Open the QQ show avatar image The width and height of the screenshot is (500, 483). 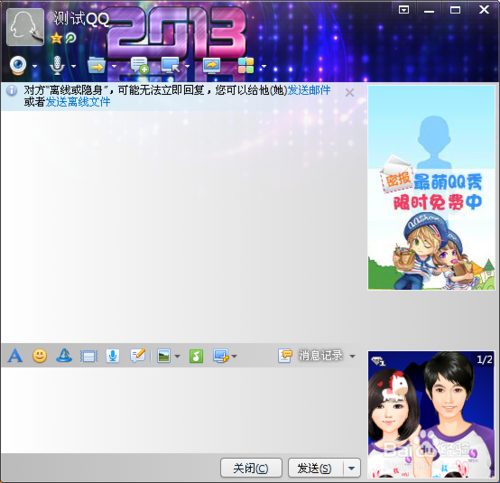(431, 414)
